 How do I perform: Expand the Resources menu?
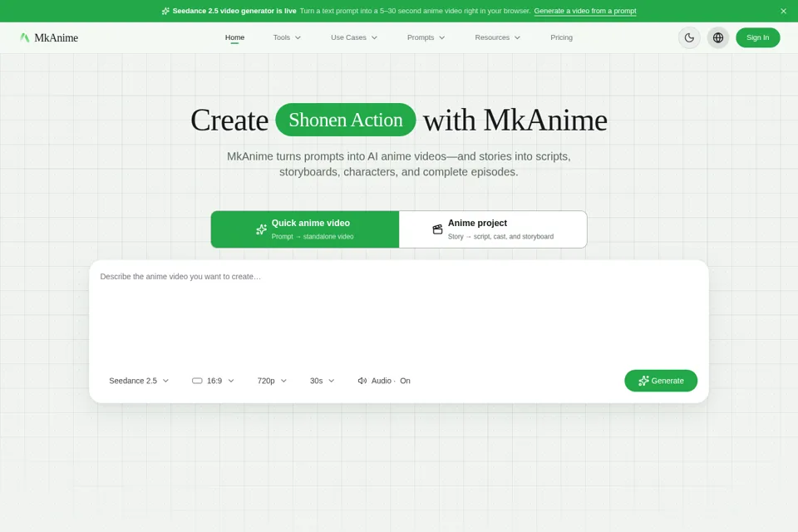pyautogui.click(x=497, y=37)
